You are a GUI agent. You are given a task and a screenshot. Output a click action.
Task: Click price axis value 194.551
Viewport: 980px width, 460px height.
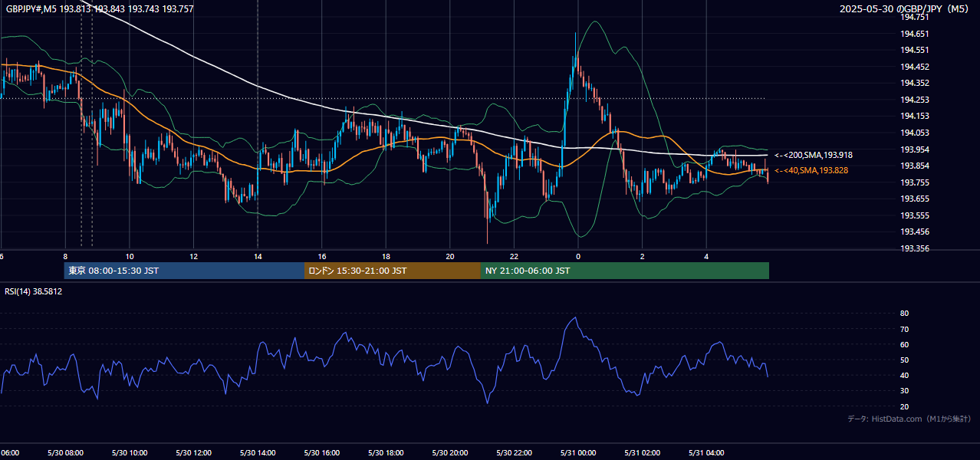click(x=915, y=50)
